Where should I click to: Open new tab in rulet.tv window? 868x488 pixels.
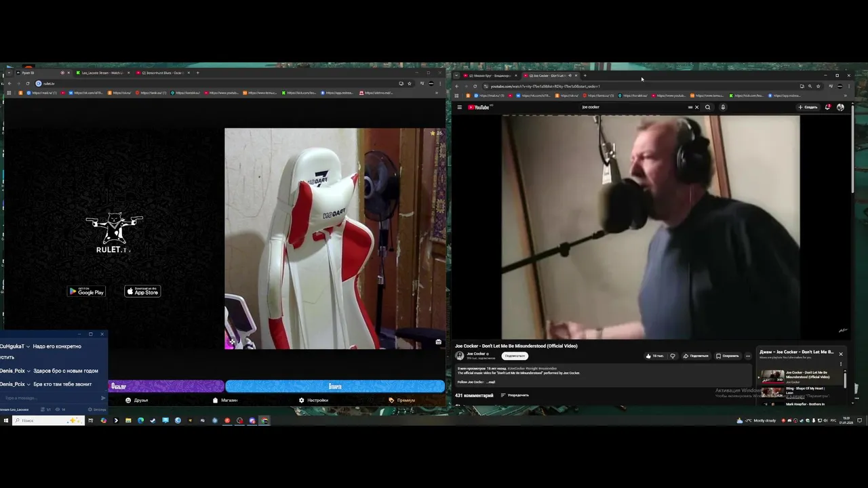tap(197, 73)
